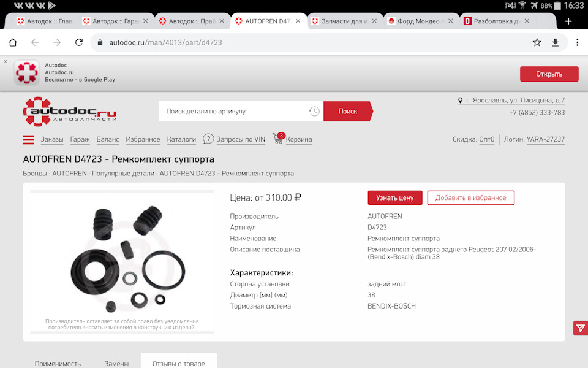Bookmark this page with the star
Image resolution: width=588 pixels, height=368 pixels.
(x=537, y=42)
